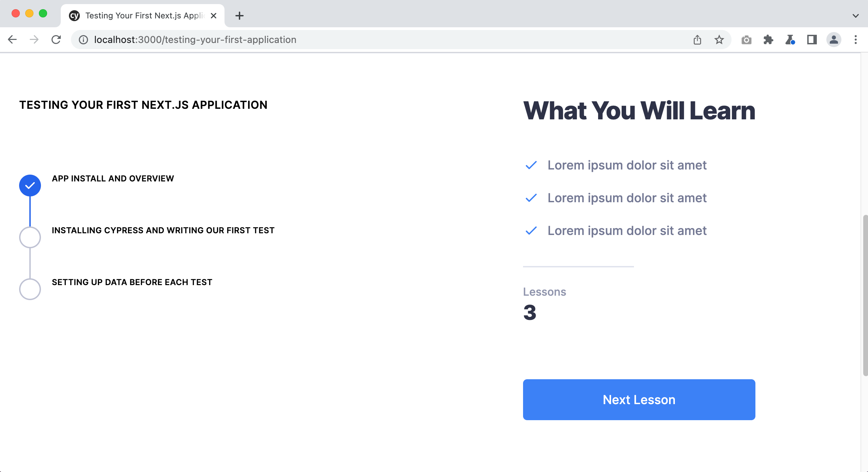Select the Setting Up Data step circle
The height and width of the screenshot is (472, 868).
tap(30, 289)
